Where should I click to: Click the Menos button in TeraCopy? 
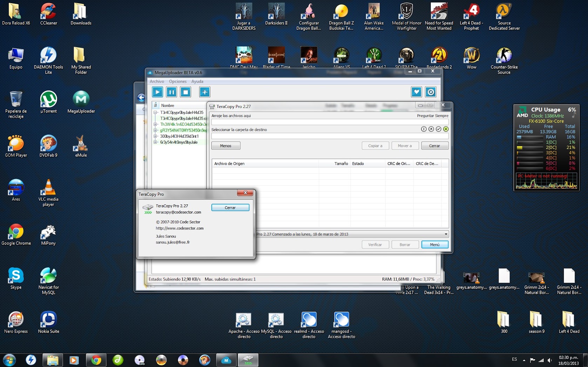226,146
